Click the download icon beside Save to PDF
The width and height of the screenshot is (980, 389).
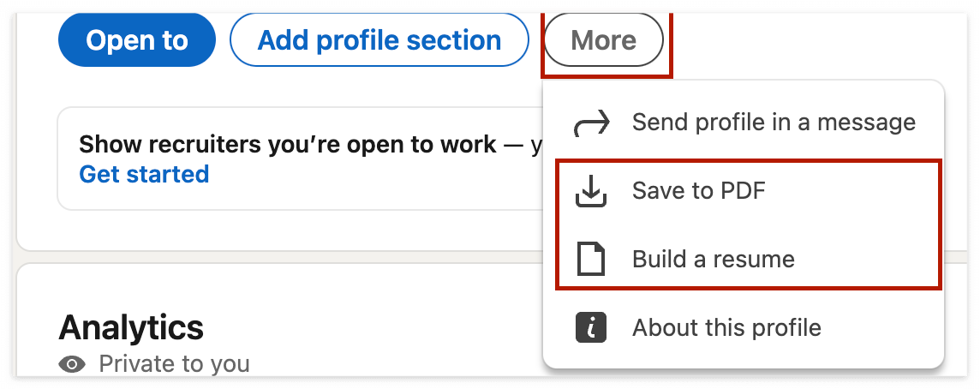[x=591, y=191]
